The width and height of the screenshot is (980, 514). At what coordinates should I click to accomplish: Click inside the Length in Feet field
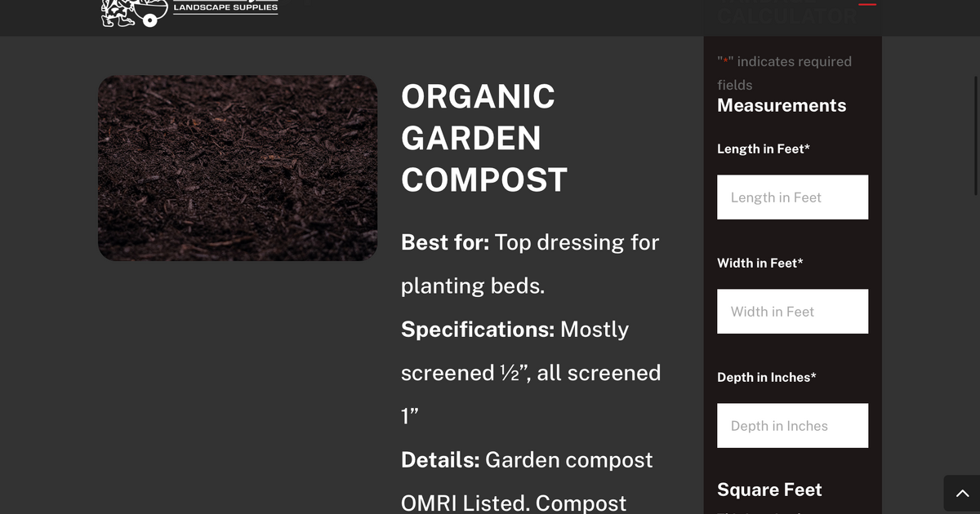[792, 197]
